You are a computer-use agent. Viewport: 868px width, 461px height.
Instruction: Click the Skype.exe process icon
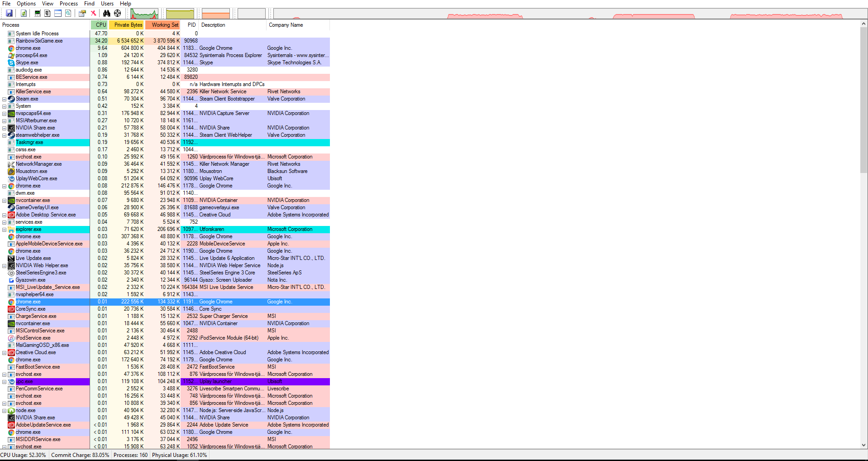coord(11,62)
